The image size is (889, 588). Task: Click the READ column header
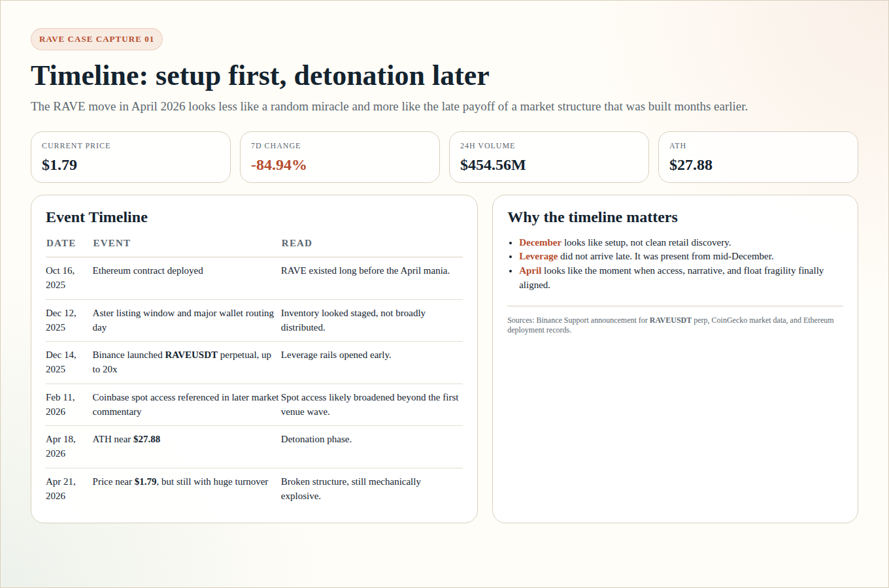[296, 243]
